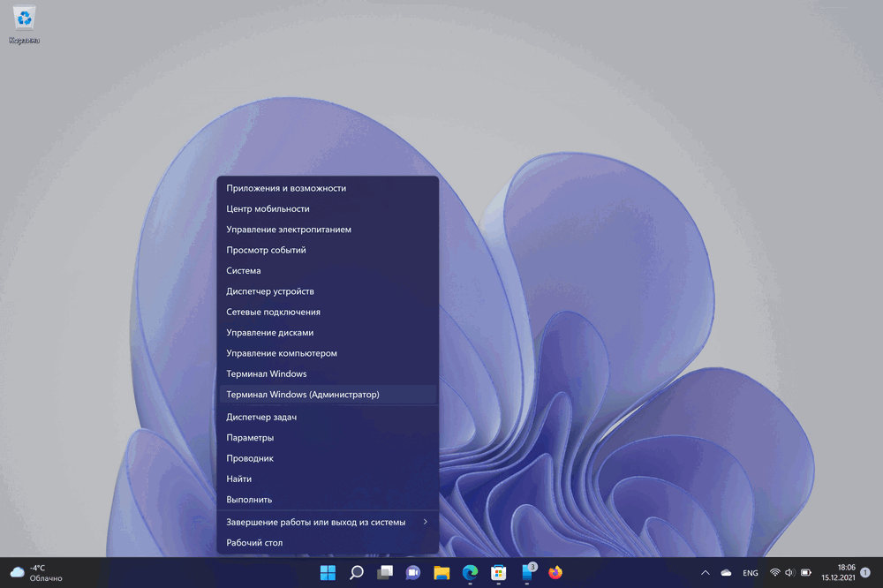Image resolution: width=883 pixels, height=588 pixels.
Task: Open the weather widget showing -4°C
Action: pyautogui.click(x=35, y=572)
